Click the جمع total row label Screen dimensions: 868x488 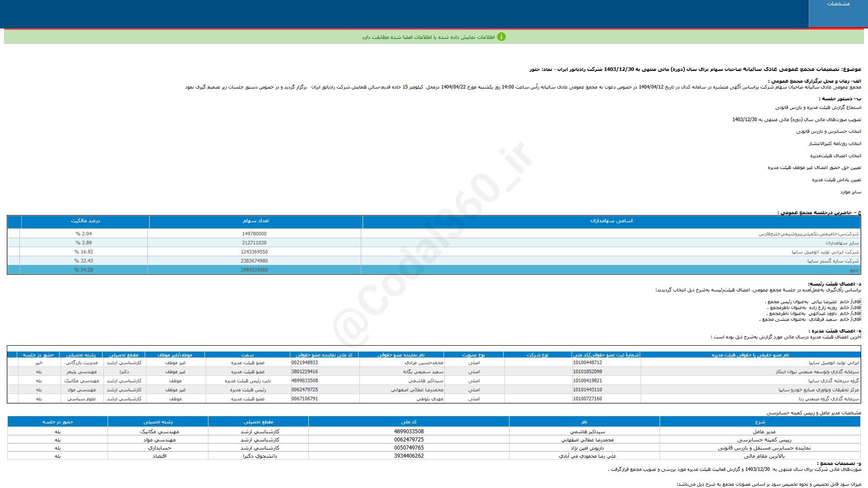pos(854,270)
